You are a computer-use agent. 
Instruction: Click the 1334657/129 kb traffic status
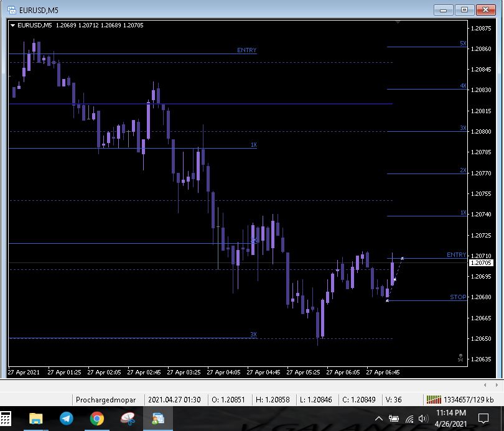coord(469,399)
